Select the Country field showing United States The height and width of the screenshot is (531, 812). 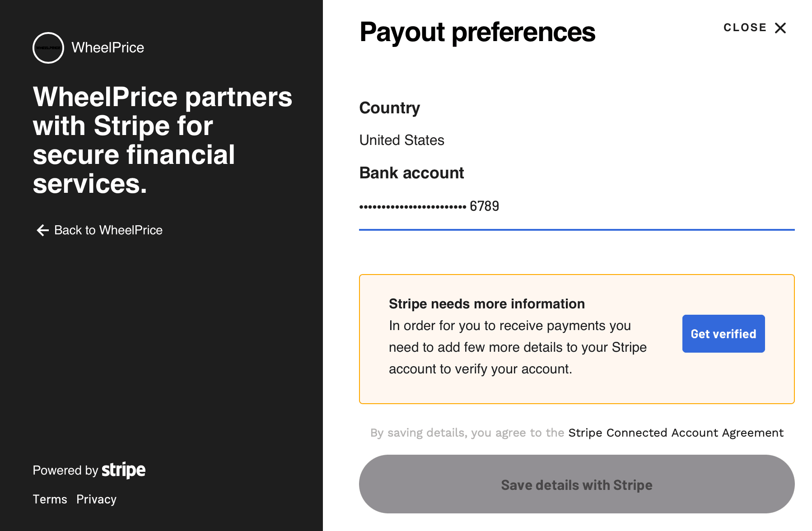(401, 140)
